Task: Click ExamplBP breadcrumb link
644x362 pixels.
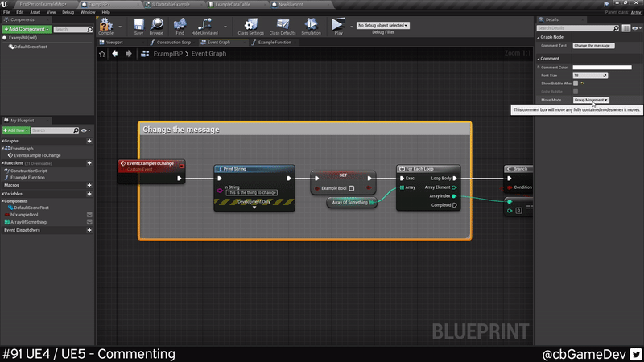Action: coord(168,54)
